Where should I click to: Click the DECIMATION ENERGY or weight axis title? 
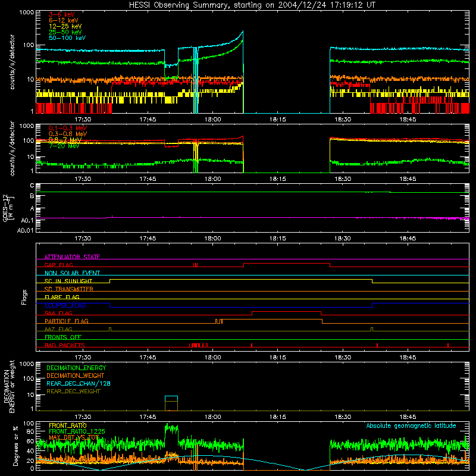(x=9, y=386)
